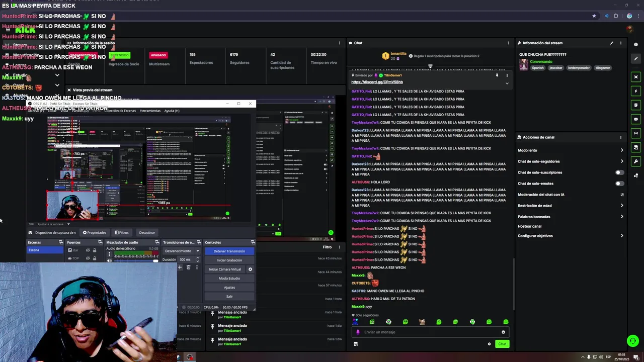Open shop icon below chat input

pyautogui.click(x=356, y=344)
